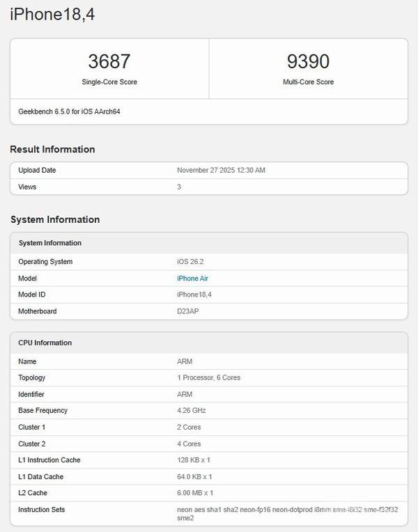Click the 4.26 GHz base frequency value
This screenshot has width=418, height=532.
click(x=192, y=411)
